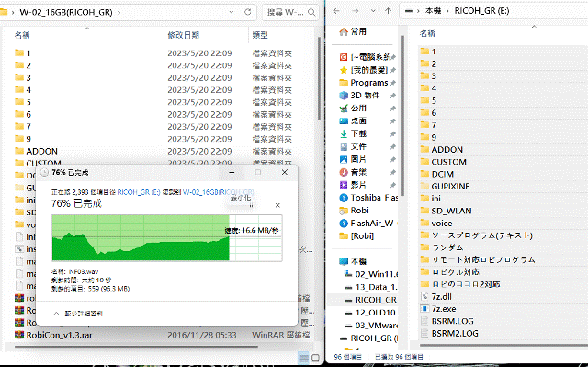Click the 本機 breadcrumb in the right window
Screen dimensions: 588x367
point(433,11)
